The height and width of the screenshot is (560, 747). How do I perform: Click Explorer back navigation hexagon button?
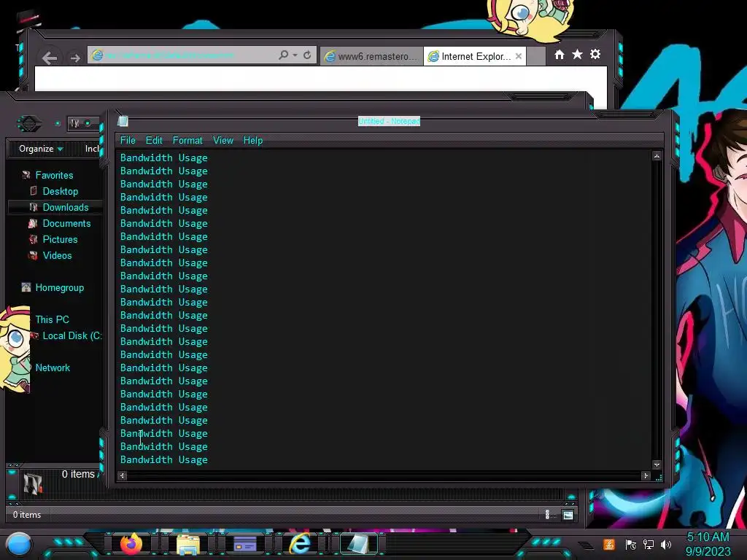[29, 124]
